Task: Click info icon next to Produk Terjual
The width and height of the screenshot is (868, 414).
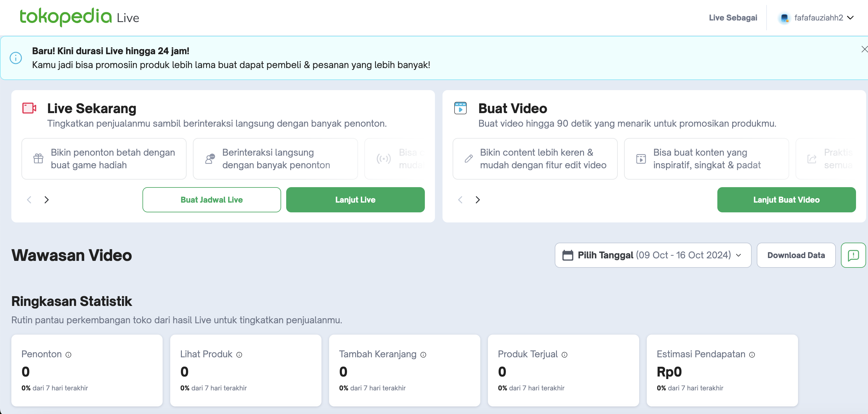Action: [x=564, y=354]
